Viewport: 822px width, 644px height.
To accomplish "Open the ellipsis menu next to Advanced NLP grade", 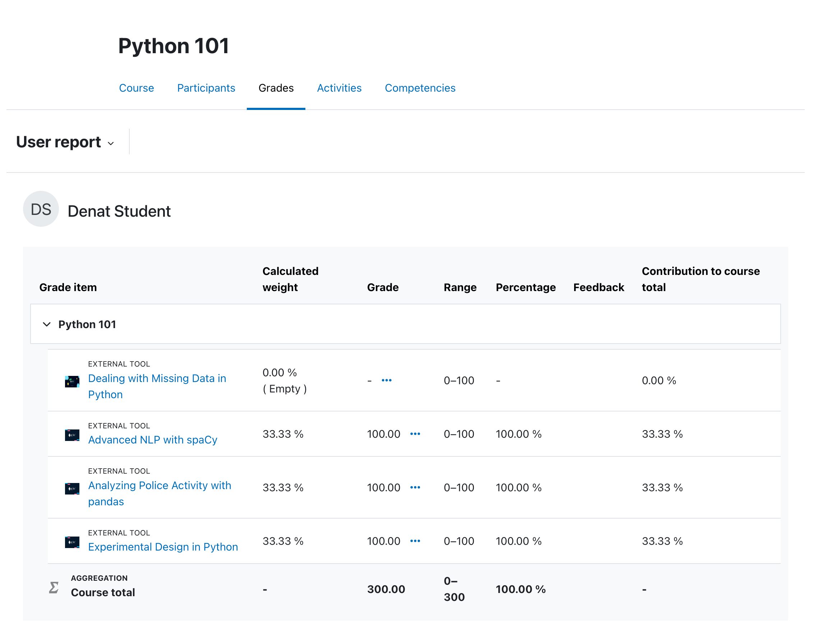I will click(x=415, y=434).
